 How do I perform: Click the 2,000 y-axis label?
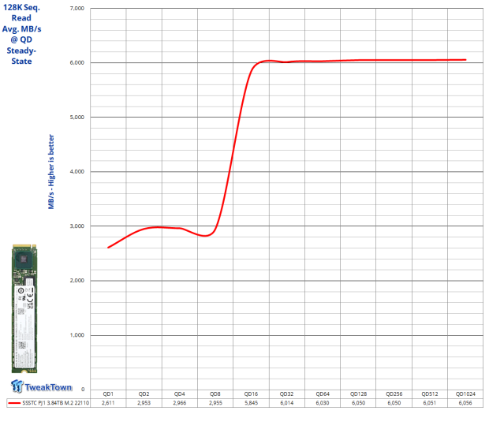click(x=77, y=281)
